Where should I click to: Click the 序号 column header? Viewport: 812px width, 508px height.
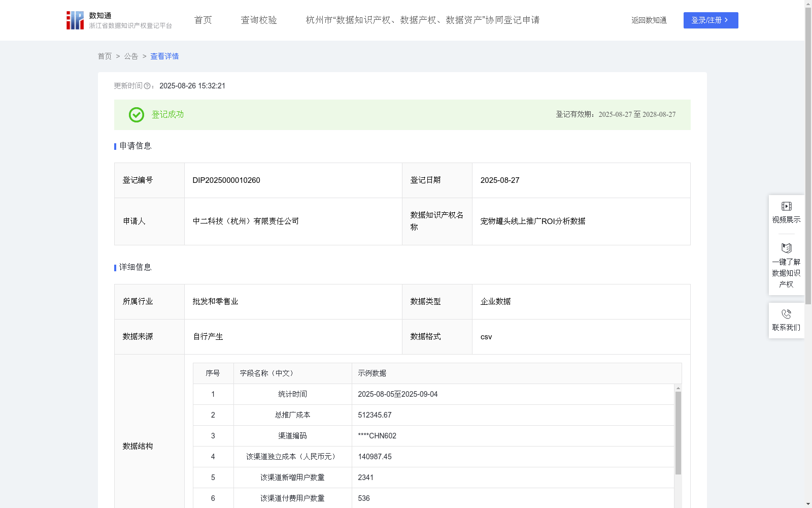point(213,373)
